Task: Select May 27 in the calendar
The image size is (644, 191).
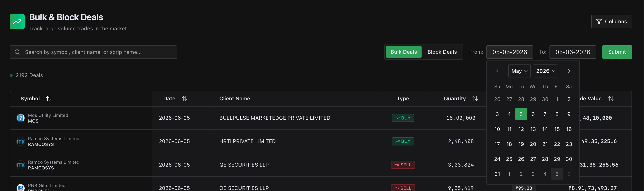Action: click(533, 159)
